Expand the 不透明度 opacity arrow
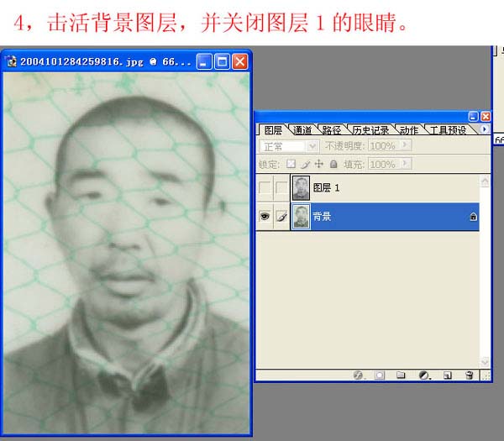The image size is (504, 441). [406, 146]
